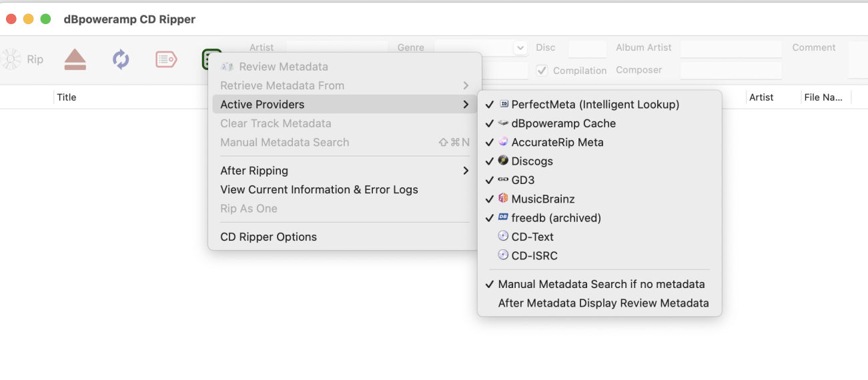Click the Title column header
Viewport: 868px width, 380px height.
[x=67, y=97]
